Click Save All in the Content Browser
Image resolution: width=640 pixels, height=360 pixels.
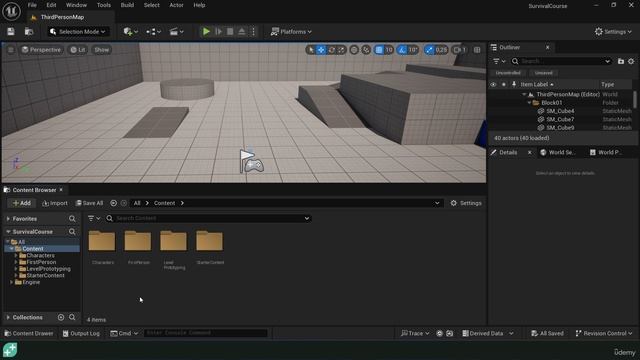point(89,203)
